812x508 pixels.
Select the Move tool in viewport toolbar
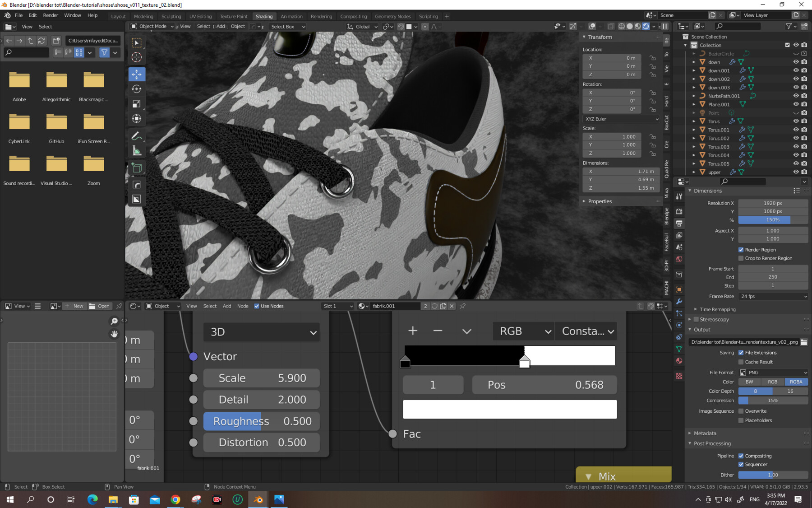point(137,74)
